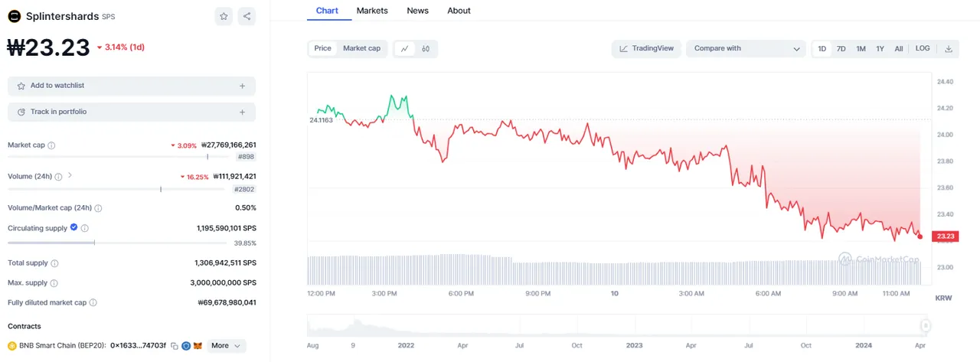Set the chart range to 1Y
This screenshot has width=980, height=362.
880,48
